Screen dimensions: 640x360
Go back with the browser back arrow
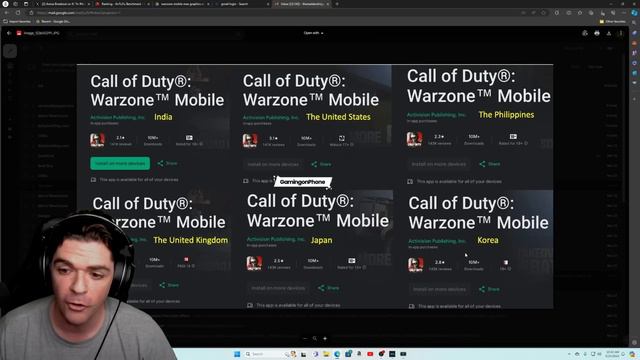[x=7, y=13]
